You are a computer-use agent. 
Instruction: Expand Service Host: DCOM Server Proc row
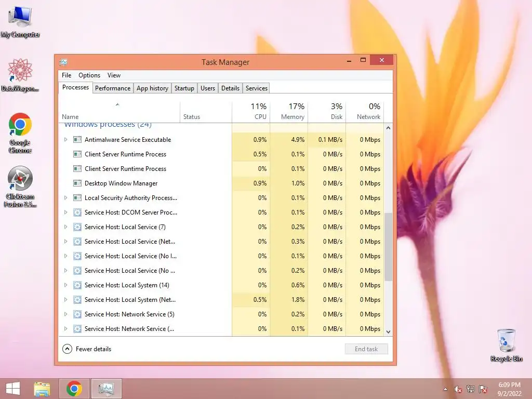click(x=66, y=212)
